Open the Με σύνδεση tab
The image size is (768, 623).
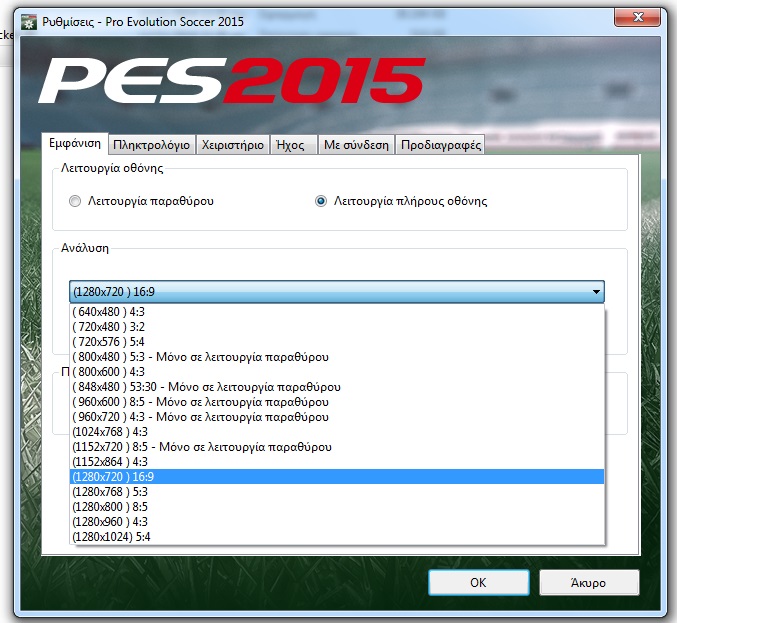356,145
